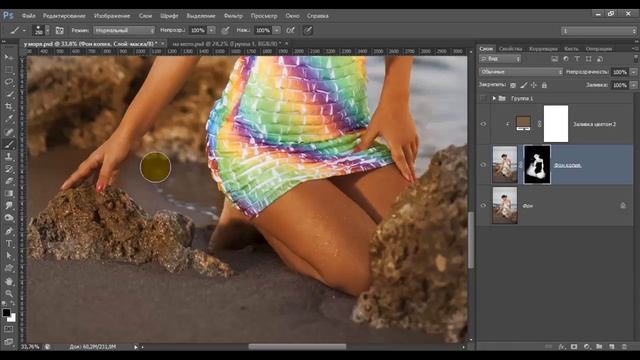Switch to the Кисть tab
The height and width of the screenshot is (360, 640).
(571, 49)
